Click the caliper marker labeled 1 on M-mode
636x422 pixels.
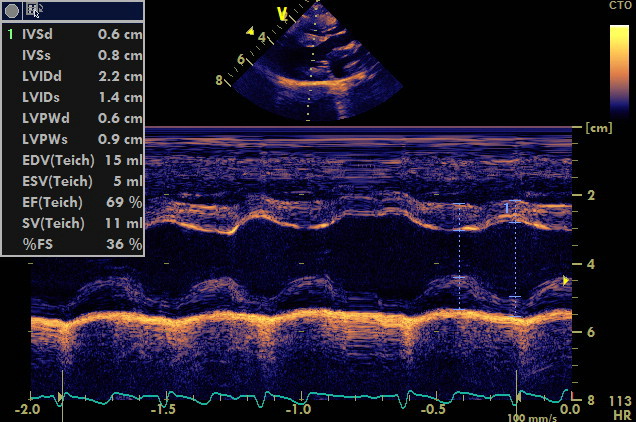pyautogui.click(x=507, y=207)
